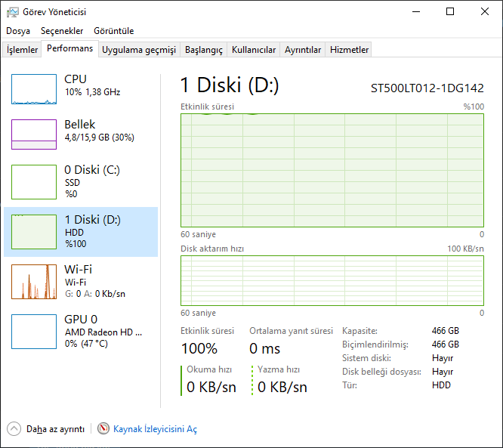The width and height of the screenshot is (503, 448).
Task: Click the Yazma hızı 0 KB/sn value
Action: [x=282, y=387]
